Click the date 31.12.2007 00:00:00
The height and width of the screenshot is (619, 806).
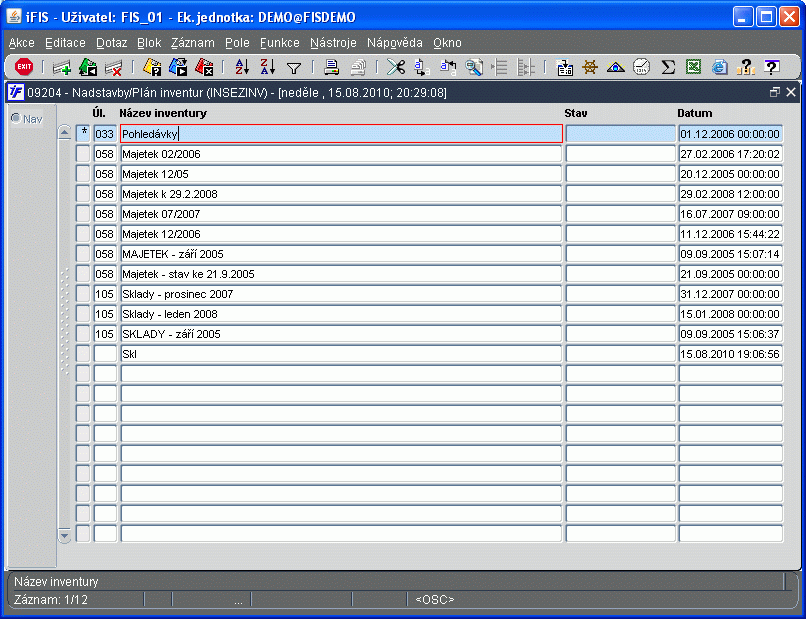730,294
